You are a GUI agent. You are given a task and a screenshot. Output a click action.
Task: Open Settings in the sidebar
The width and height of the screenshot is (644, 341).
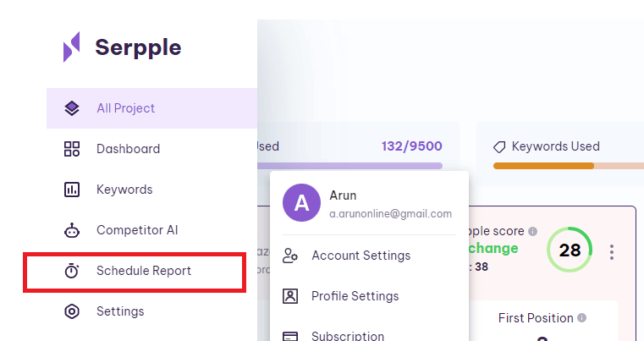click(x=120, y=311)
